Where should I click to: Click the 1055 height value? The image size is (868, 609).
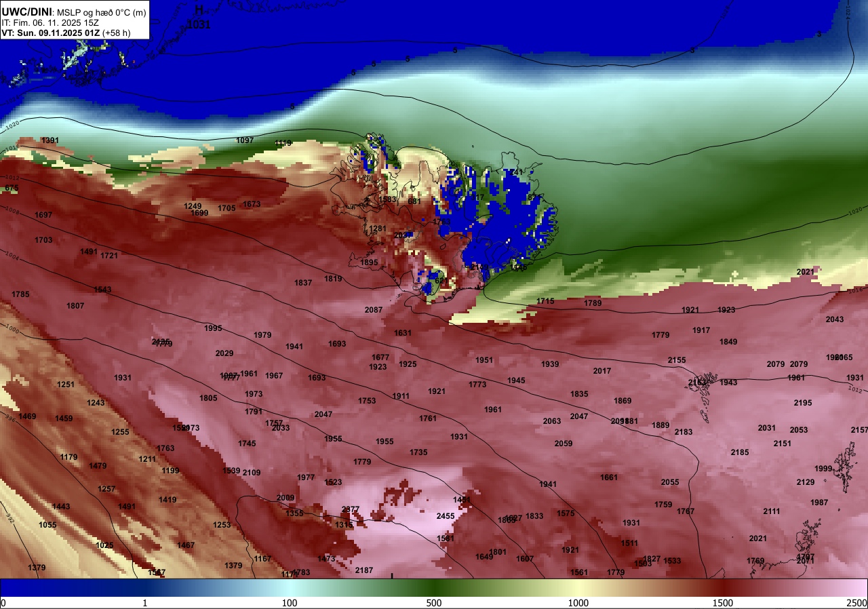(x=47, y=525)
